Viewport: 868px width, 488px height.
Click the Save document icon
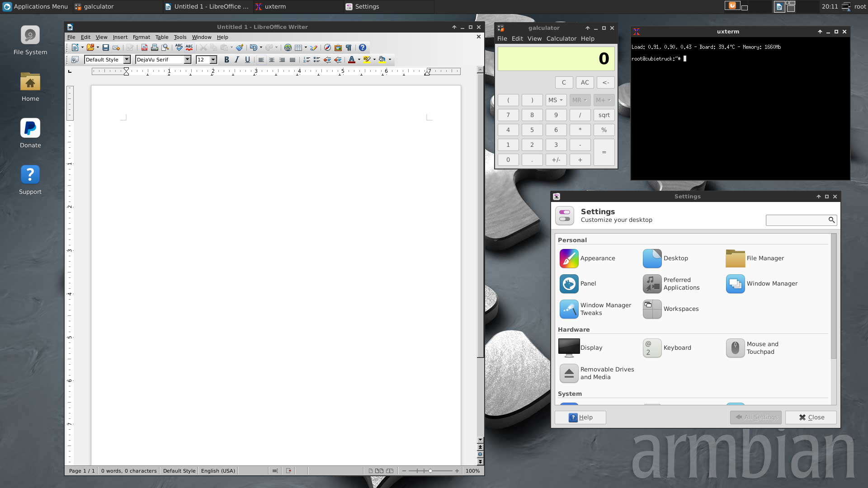click(x=105, y=47)
